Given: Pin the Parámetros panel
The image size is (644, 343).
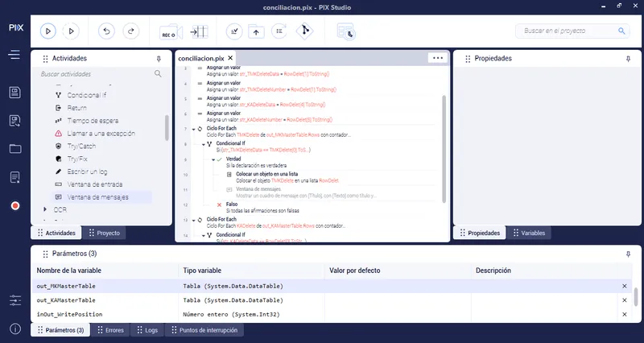Looking at the screenshot, I should coord(628,254).
